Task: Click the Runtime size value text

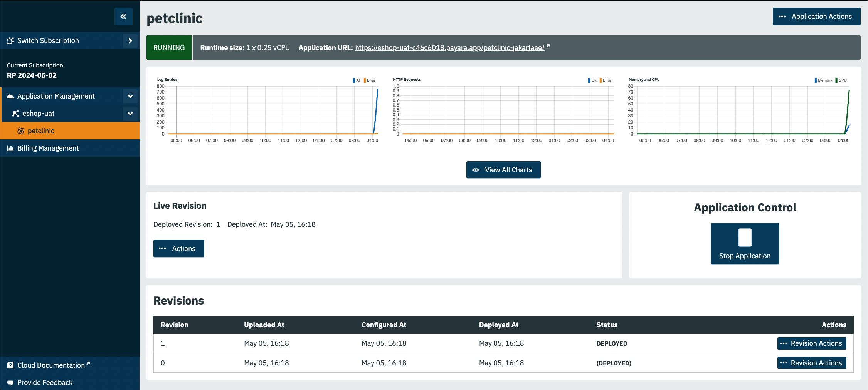Action: coord(268,48)
